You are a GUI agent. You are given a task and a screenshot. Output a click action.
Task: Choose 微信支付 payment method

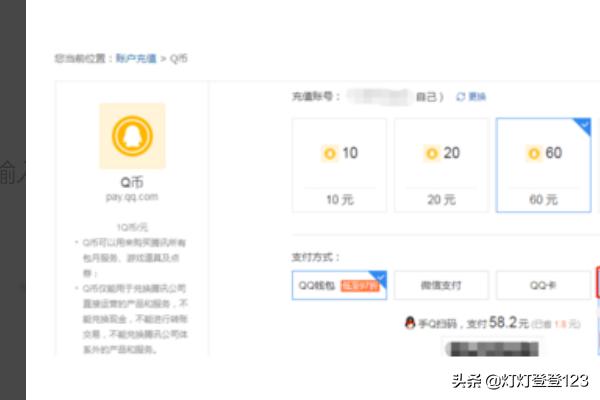[x=442, y=285]
